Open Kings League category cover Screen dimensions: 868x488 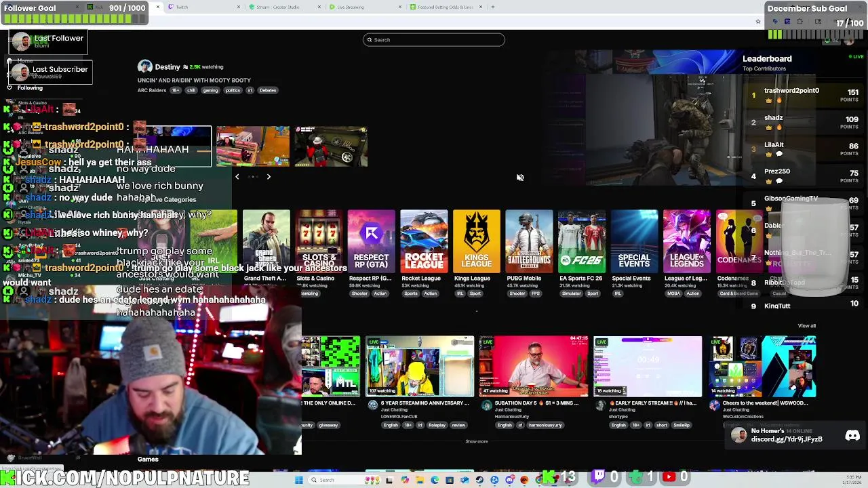(x=476, y=241)
